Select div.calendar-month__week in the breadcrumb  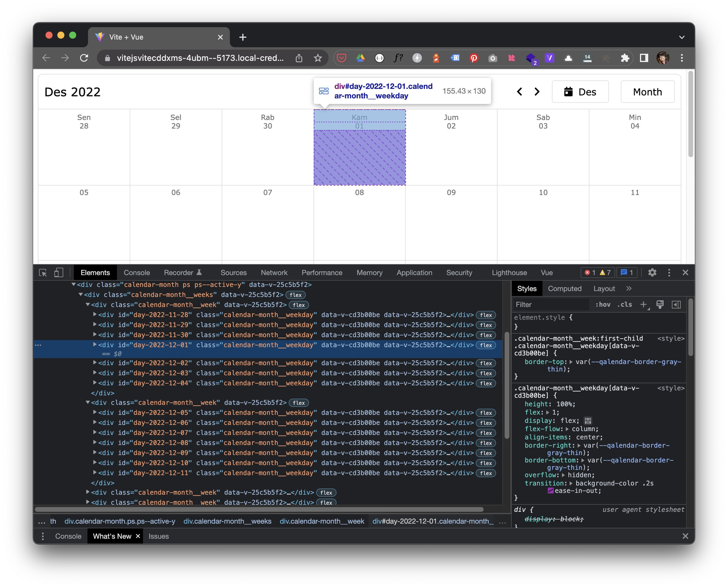322,521
